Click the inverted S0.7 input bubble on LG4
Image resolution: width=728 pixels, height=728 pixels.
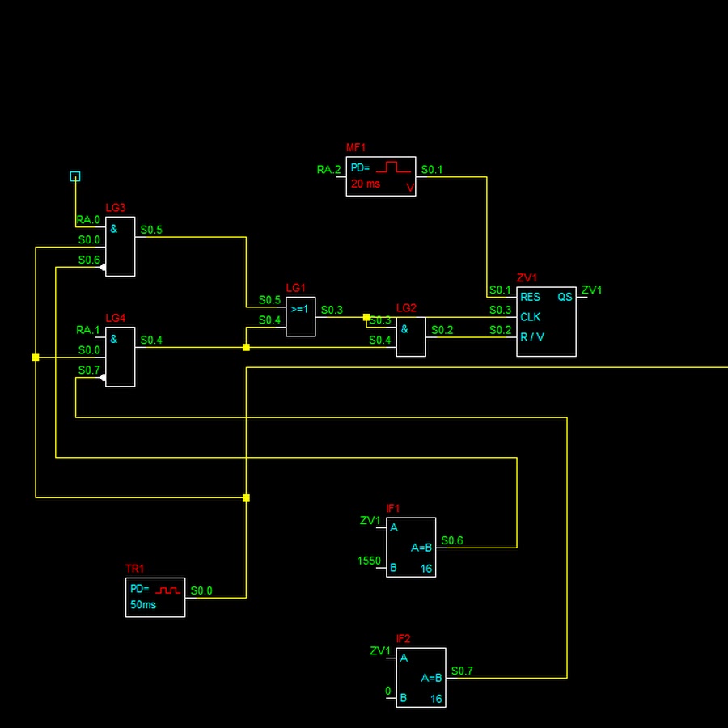point(103,377)
